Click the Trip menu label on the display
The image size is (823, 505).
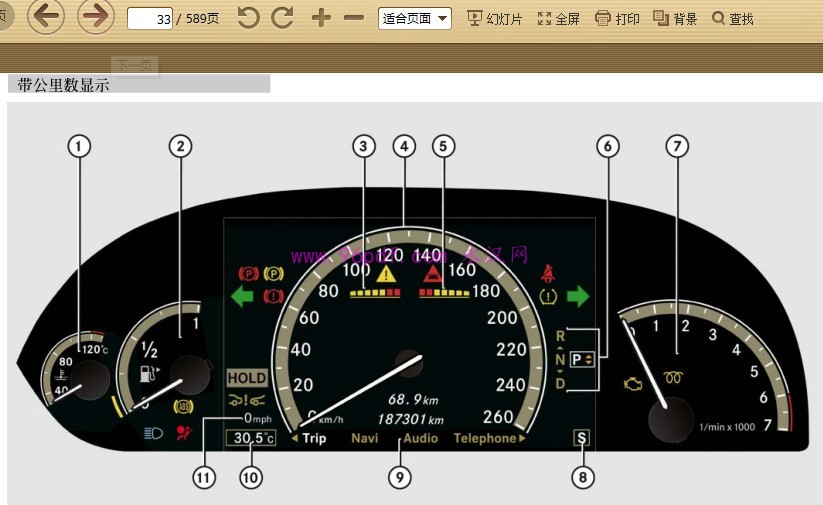[x=314, y=438]
